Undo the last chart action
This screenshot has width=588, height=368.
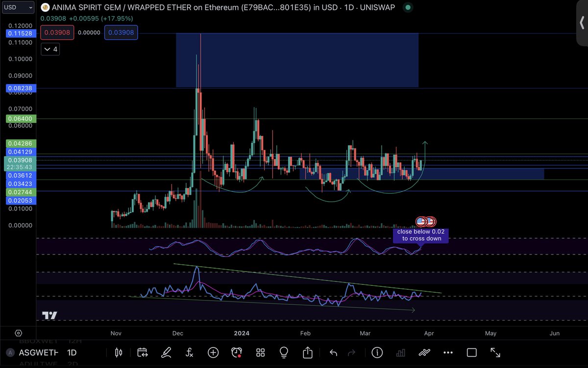point(334,352)
